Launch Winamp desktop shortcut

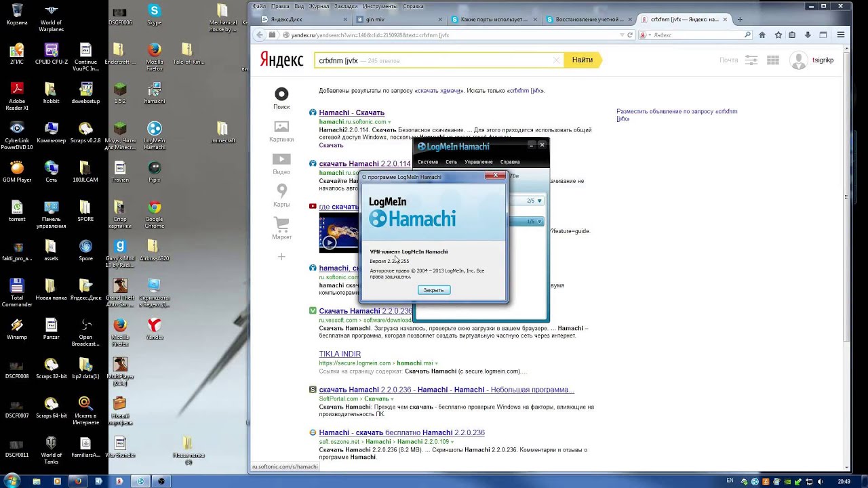pyautogui.click(x=17, y=329)
